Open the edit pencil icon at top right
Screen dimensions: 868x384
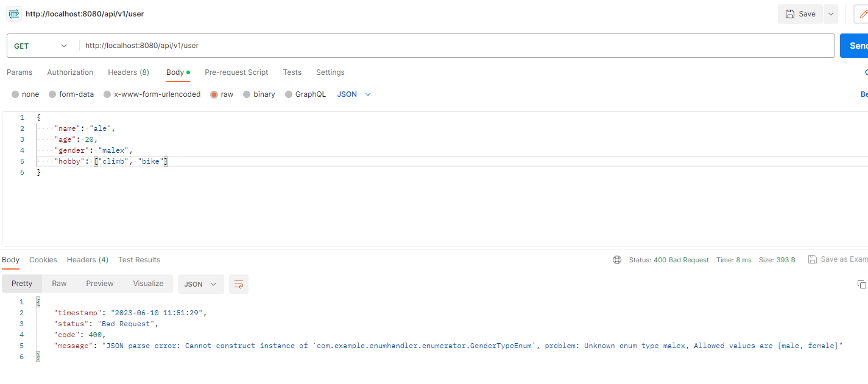(864, 13)
